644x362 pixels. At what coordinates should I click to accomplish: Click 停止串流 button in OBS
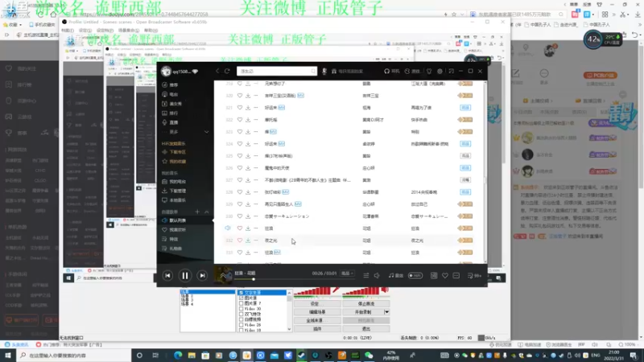(x=366, y=304)
